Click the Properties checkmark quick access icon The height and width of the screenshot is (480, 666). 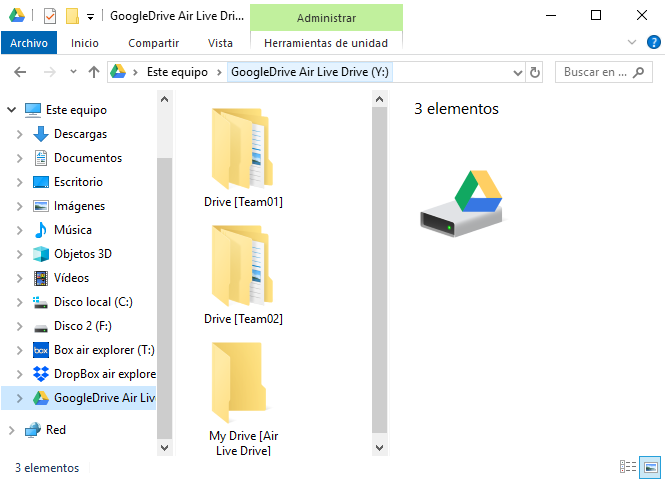[50, 16]
